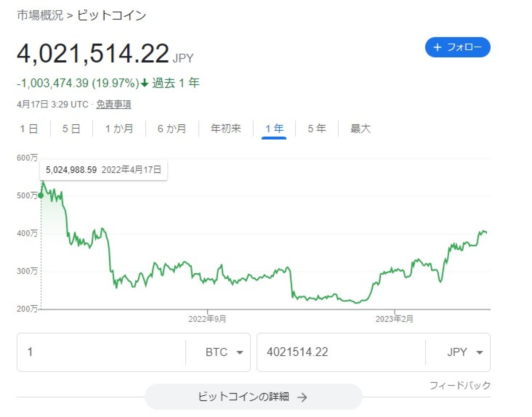Click the BTC amount input field
The height and width of the screenshot is (417, 532).
tap(101, 352)
